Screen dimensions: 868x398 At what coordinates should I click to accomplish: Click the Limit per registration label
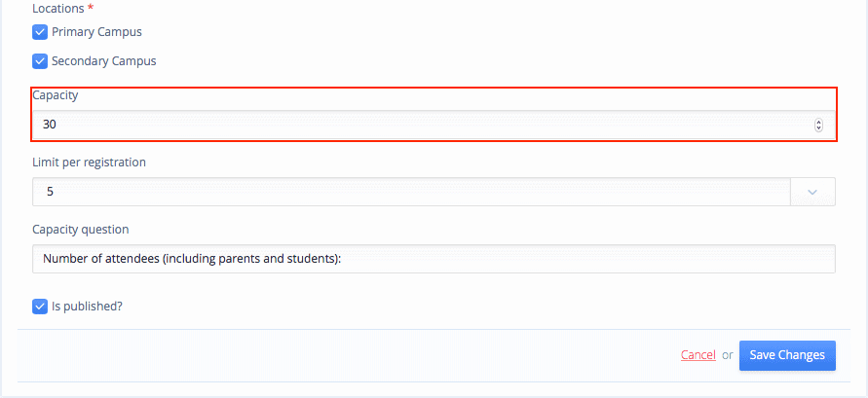89,163
